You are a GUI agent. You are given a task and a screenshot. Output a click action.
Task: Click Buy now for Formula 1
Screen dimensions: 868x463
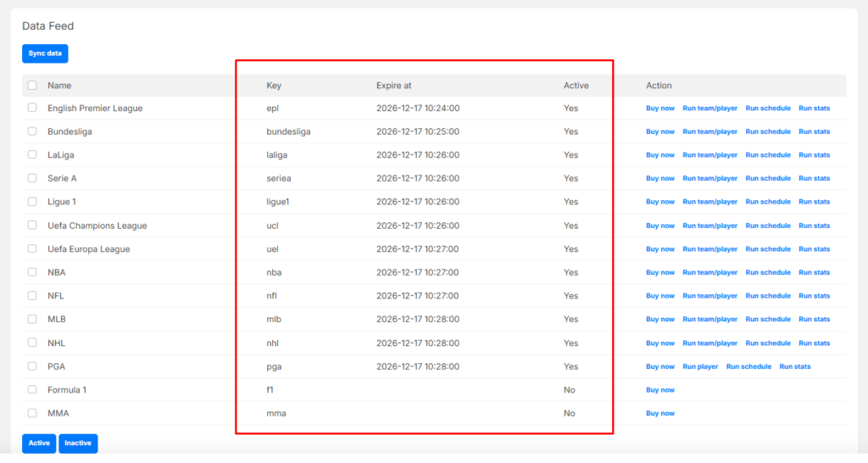point(660,390)
